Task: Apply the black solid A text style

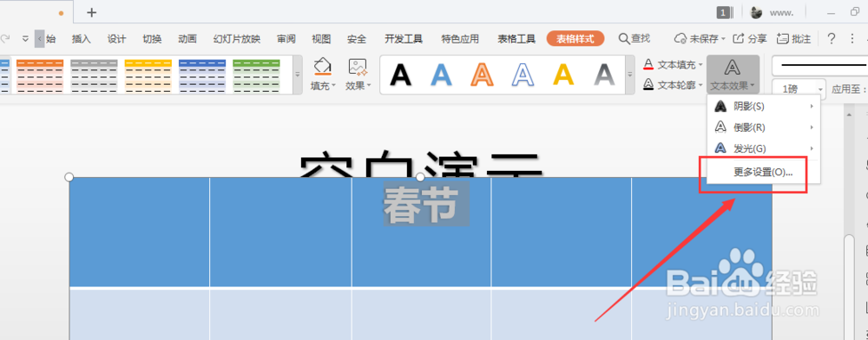Action: (x=401, y=75)
